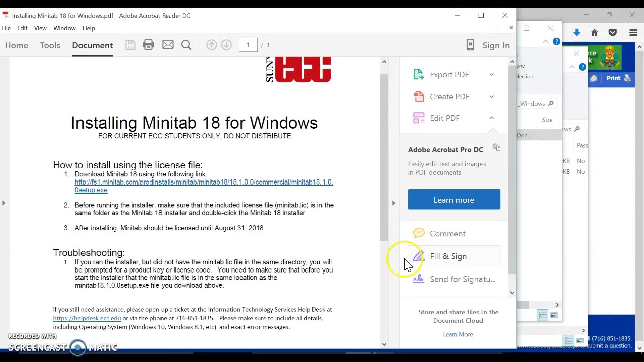644x362 pixels.
Task: Click the Send file by email envelope icon
Action: click(168, 45)
